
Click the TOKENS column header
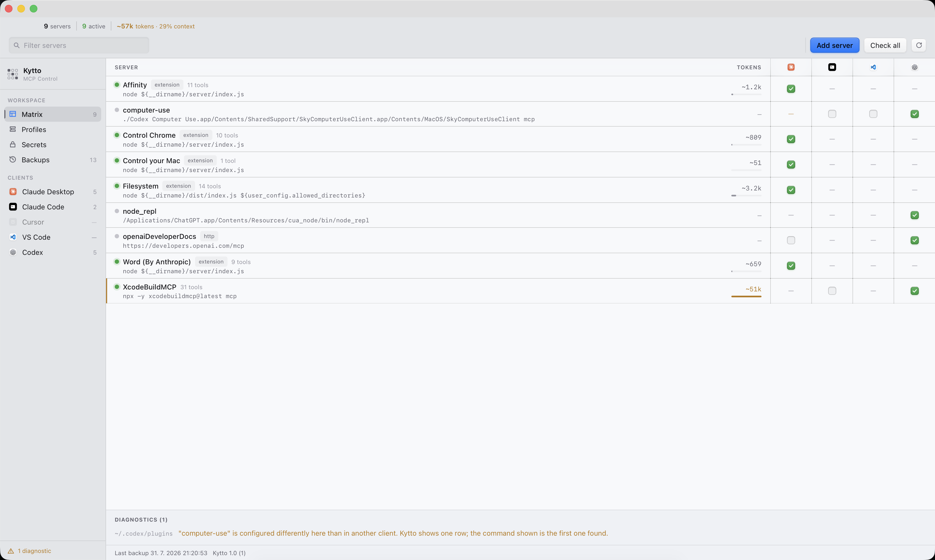[x=749, y=67]
